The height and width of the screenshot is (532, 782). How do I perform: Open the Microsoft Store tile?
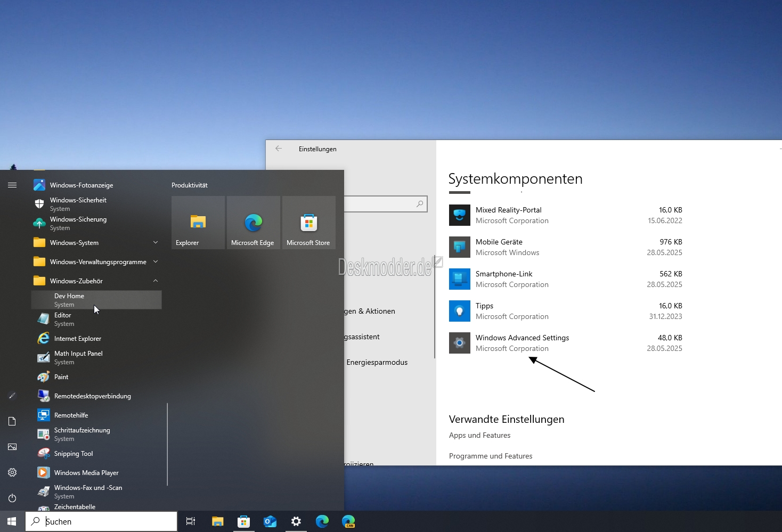pos(309,223)
